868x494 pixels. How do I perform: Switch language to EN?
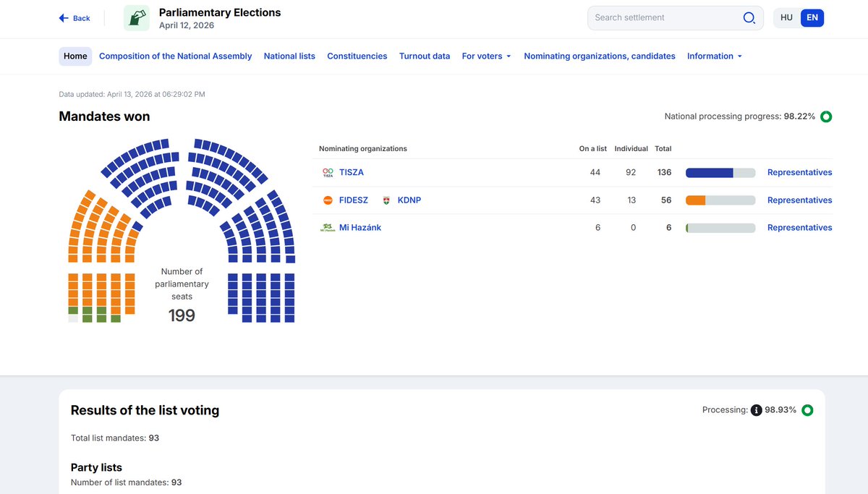(812, 18)
